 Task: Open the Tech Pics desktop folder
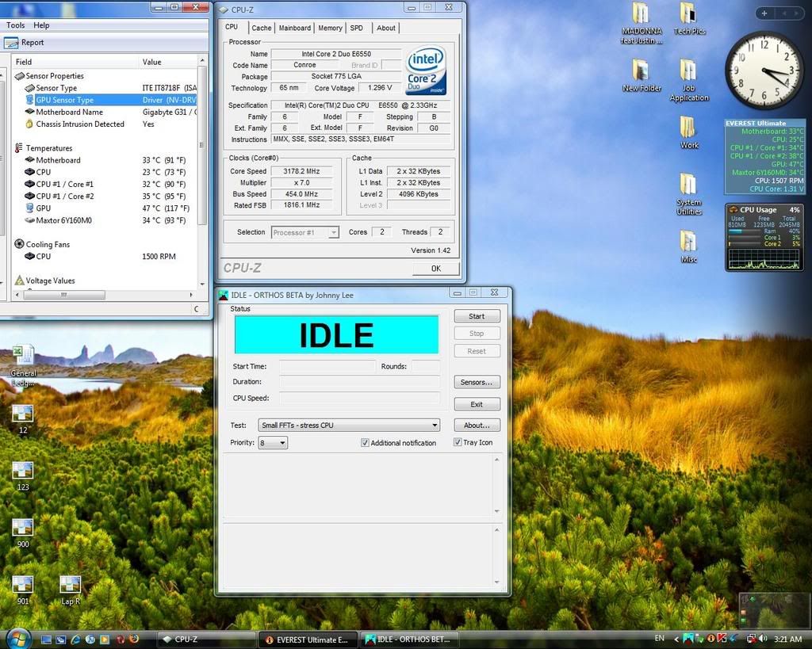coord(688,14)
